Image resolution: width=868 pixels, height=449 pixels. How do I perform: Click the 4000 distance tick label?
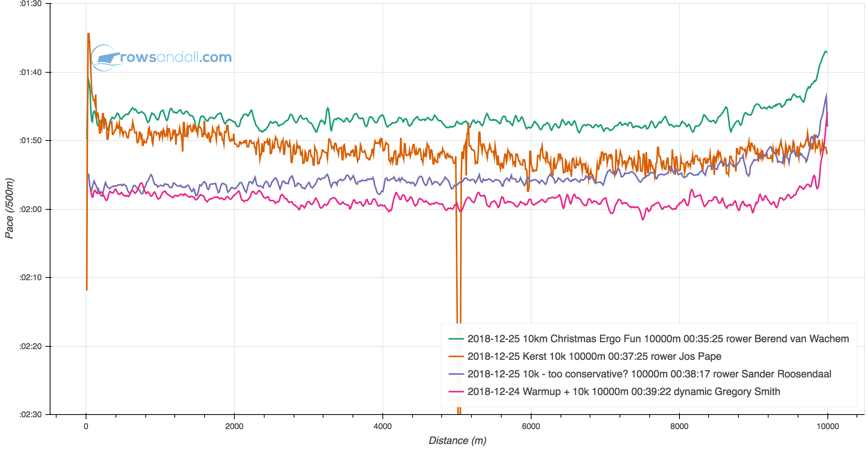[382, 426]
